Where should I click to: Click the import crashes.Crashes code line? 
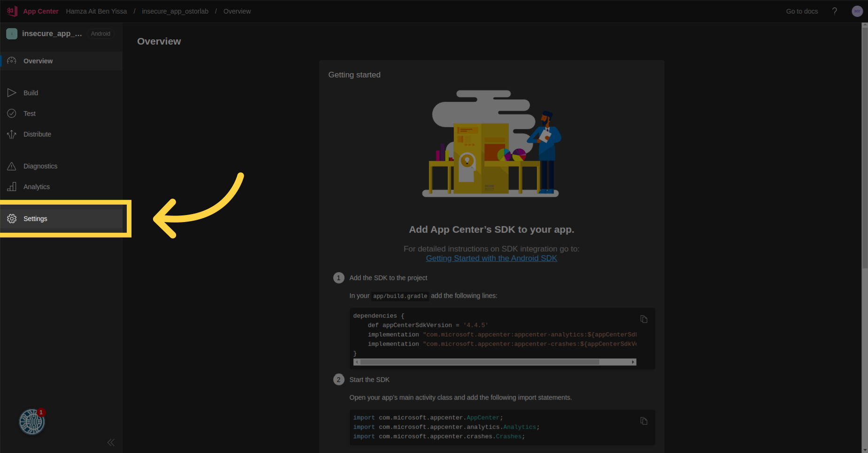click(x=439, y=437)
